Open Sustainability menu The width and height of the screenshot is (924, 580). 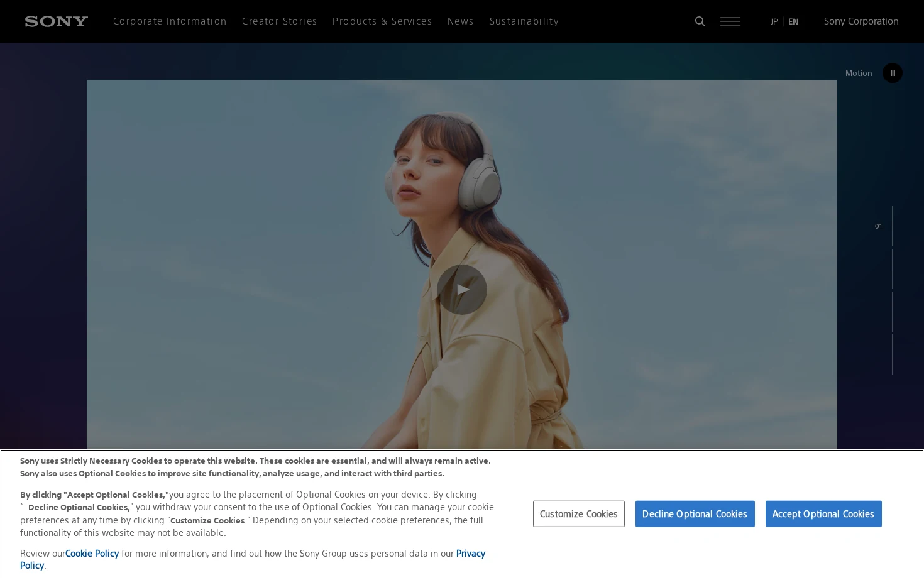[524, 21]
